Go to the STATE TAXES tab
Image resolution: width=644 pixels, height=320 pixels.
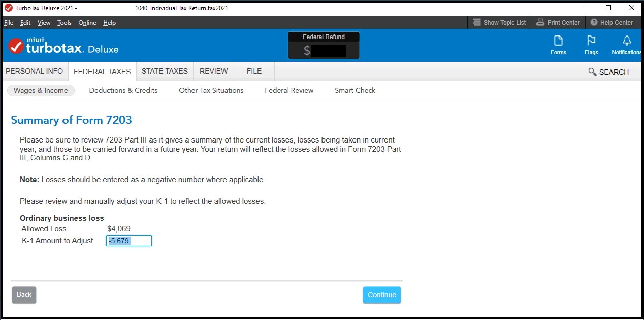tap(165, 71)
